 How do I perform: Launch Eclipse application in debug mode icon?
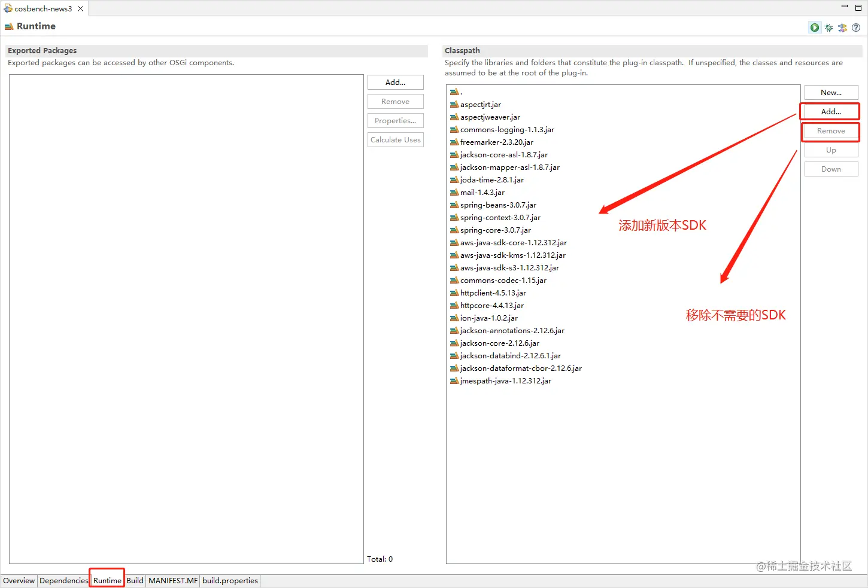[828, 28]
